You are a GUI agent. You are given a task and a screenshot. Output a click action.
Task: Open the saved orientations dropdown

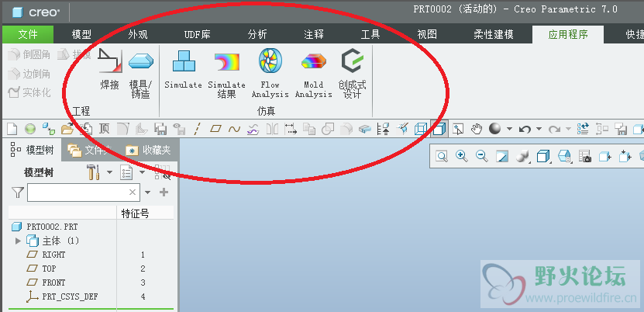point(564,156)
